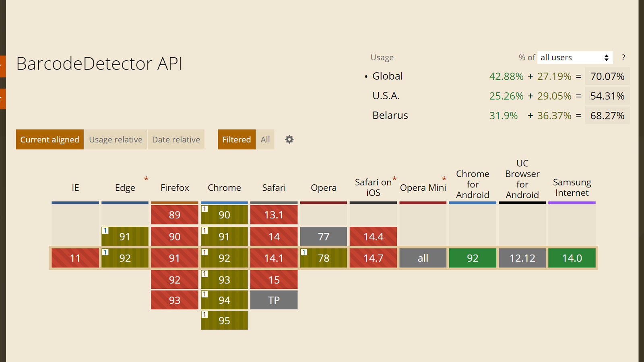Click the asterisk beside Opera Mini

[444, 179]
